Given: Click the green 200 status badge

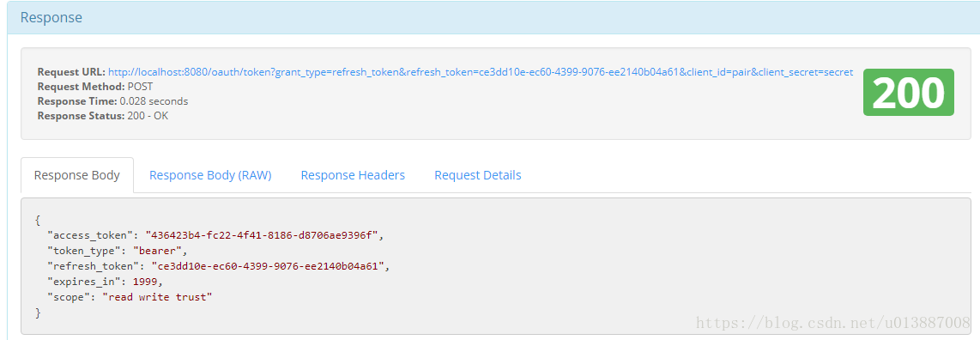Looking at the screenshot, I should click(908, 92).
